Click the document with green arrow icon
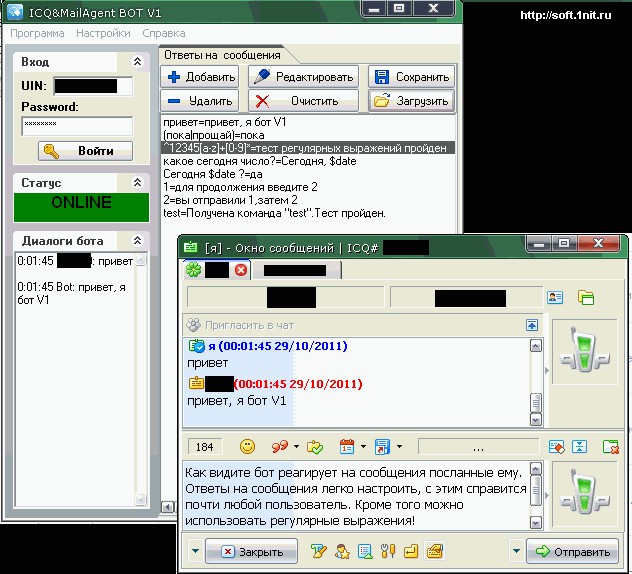This screenshot has width=632, height=574. pos(365,551)
